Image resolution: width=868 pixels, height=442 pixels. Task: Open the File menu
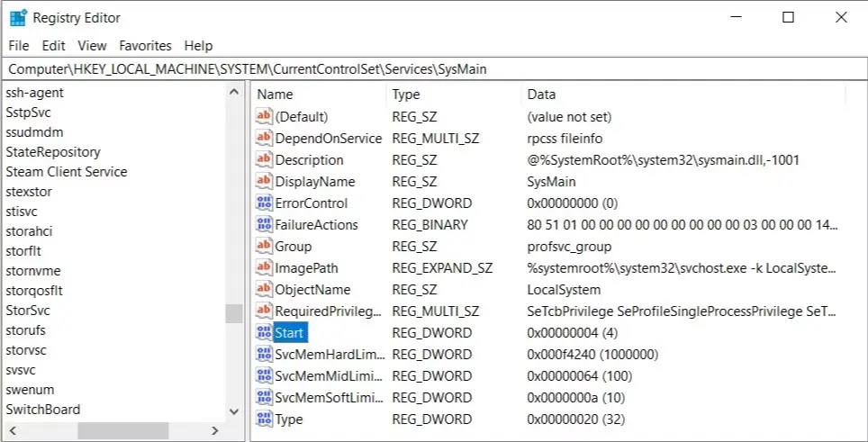pyautogui.click(x=19, y=45)
